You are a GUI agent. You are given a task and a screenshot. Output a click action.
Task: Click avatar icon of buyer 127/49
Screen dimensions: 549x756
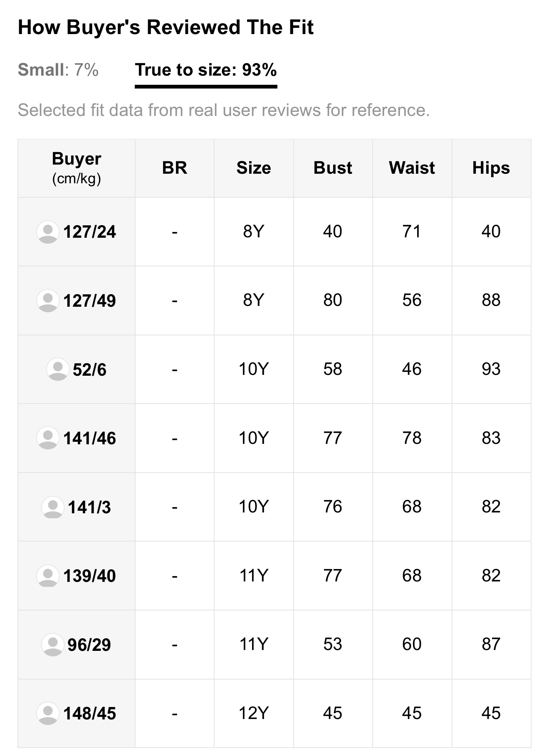click(x=48, y=300)
